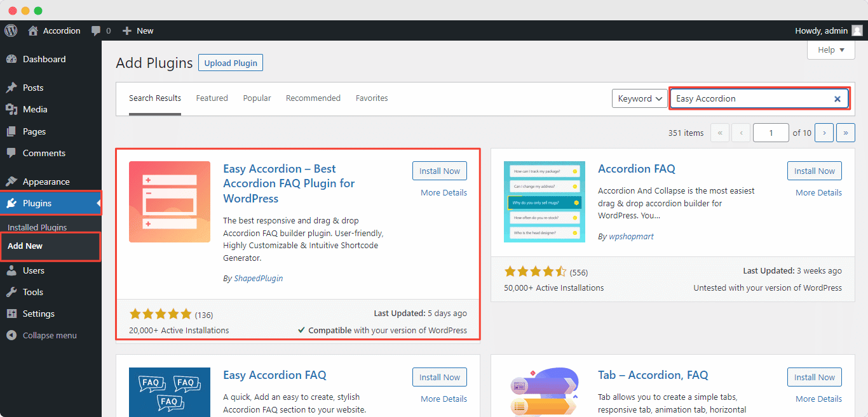Open the Keyword search dropdown

[639, 98]
